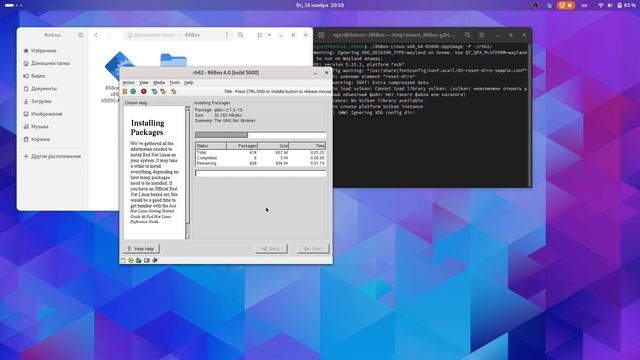Click the red hard reset icon in 86Box
This screenshot has height=360, width=640.
144,91
